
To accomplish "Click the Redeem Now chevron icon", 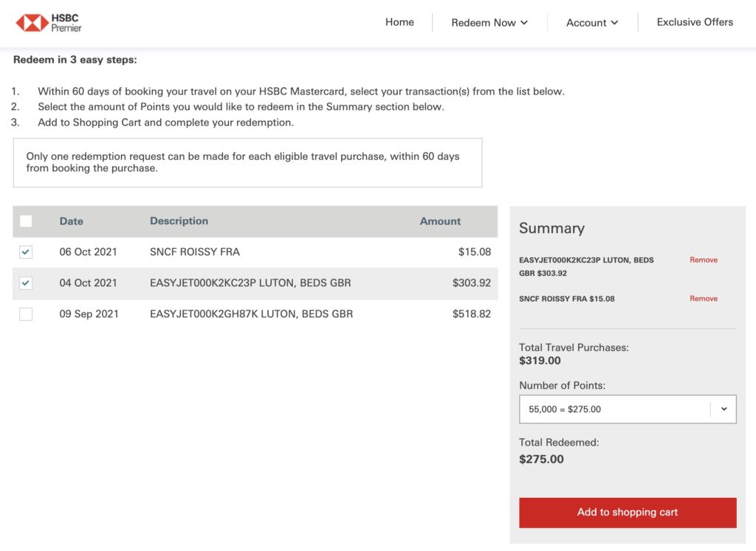I will pyautogui.click(x=524, y=23).
